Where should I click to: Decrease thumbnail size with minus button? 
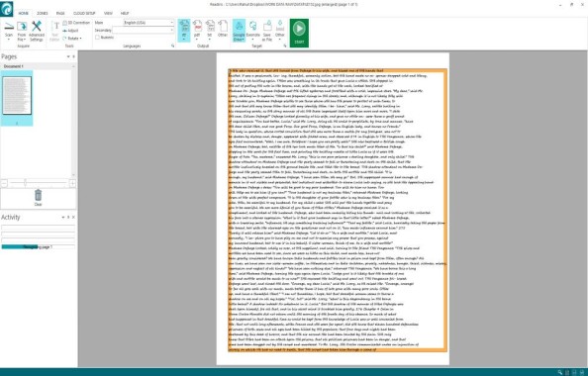(4, 183)
